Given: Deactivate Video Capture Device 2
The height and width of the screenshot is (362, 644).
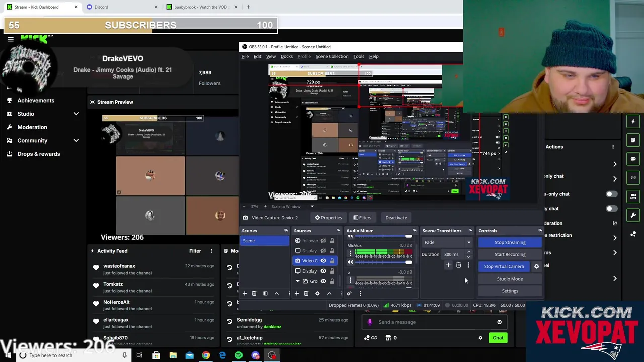Looking at the screenshot, I should pyautogui.click(x=396, y=218).
